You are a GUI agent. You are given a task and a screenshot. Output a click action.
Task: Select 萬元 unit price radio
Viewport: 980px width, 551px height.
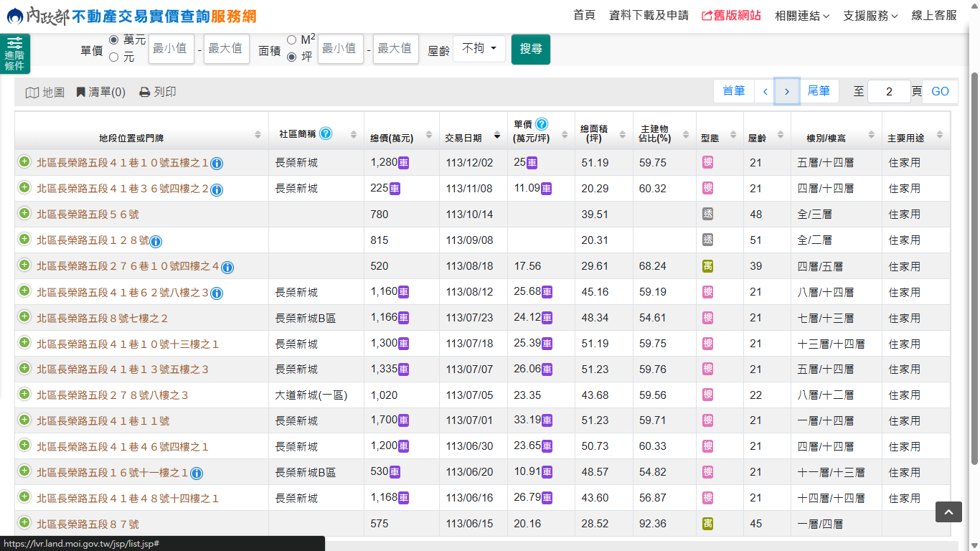(x=113, y=40)
